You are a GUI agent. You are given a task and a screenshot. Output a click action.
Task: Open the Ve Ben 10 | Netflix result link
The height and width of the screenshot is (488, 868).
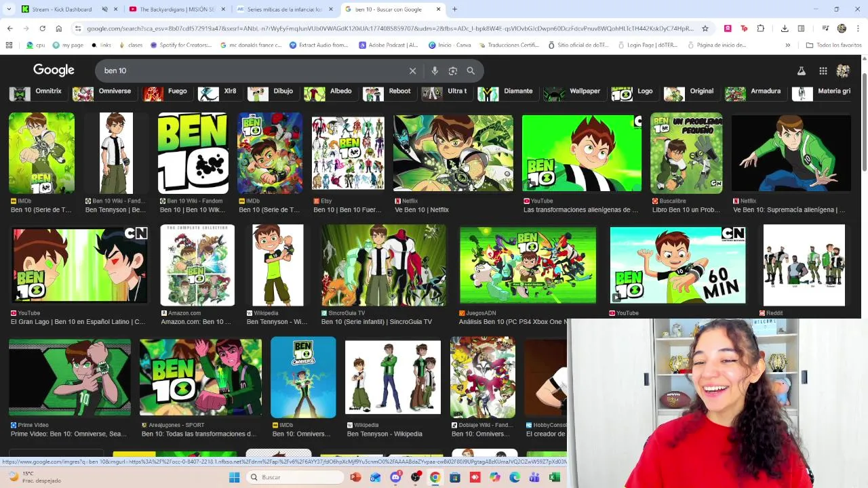[x=422, y=210]
